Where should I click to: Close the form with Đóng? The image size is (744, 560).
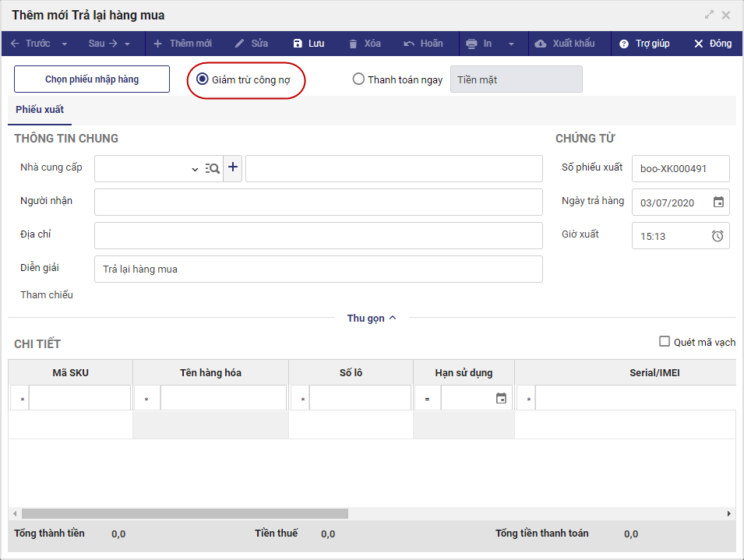[713, 44]
